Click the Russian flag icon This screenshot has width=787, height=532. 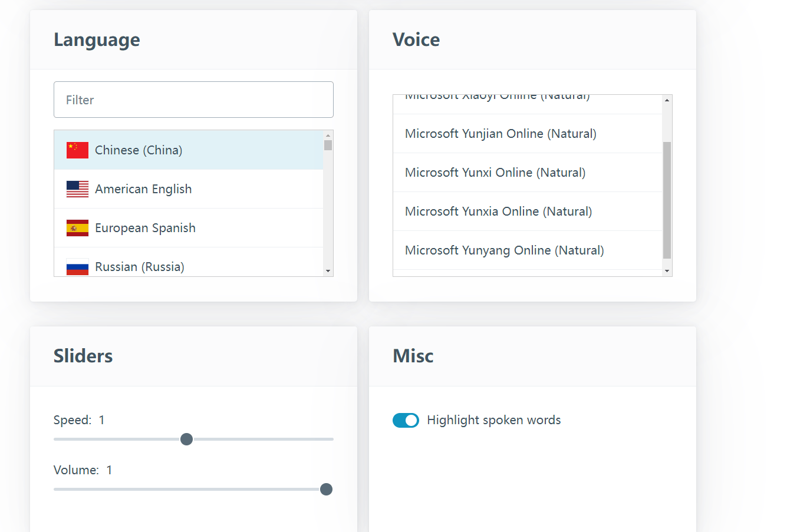point(77,266)
